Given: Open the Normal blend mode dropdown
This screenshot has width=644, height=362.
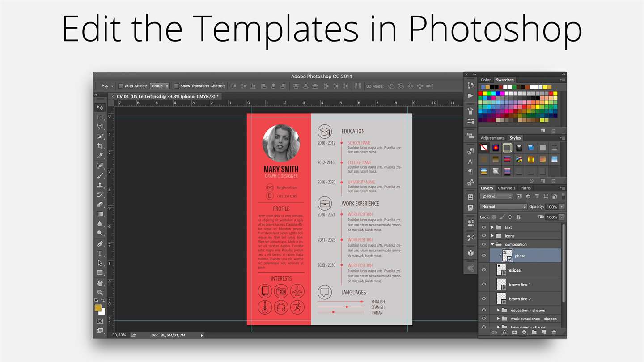Looking at the screenshot, I should (x=504, y=207).
